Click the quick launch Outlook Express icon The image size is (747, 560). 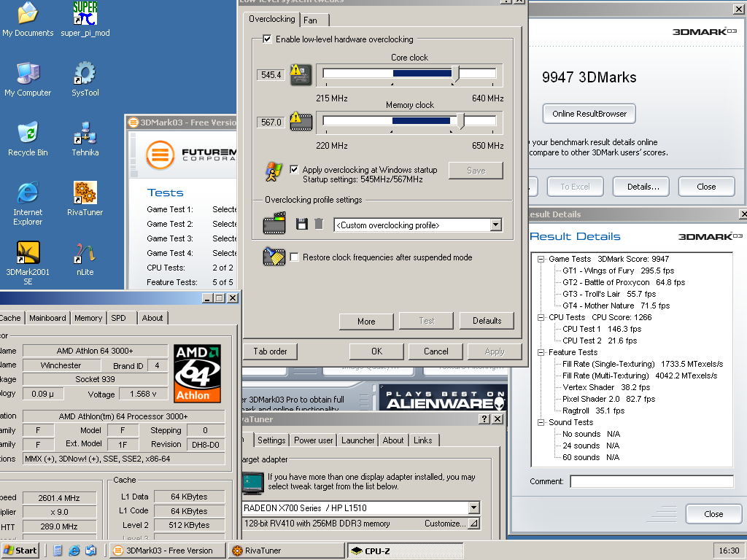click(x=91, y=551)
